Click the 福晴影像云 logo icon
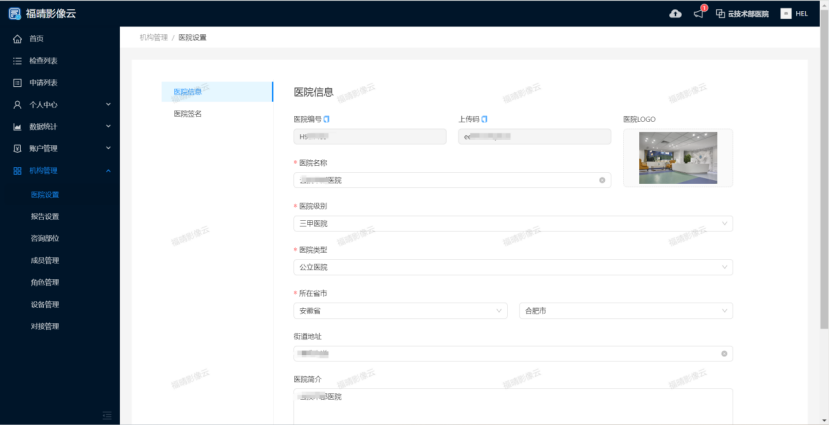830x426 pixels. point(14,13)
